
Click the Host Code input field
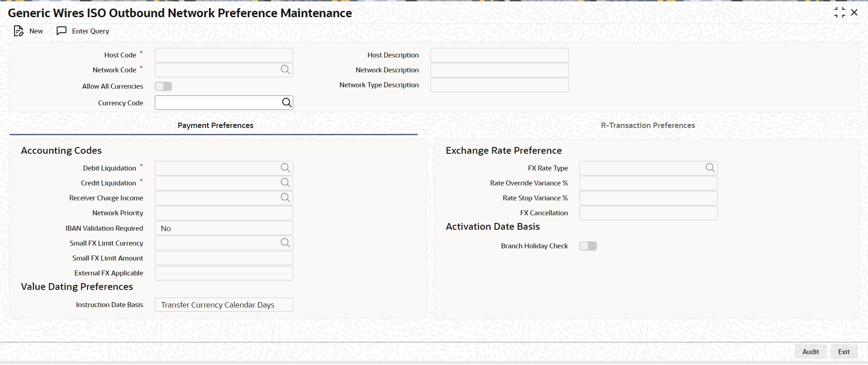pos(224,55)
